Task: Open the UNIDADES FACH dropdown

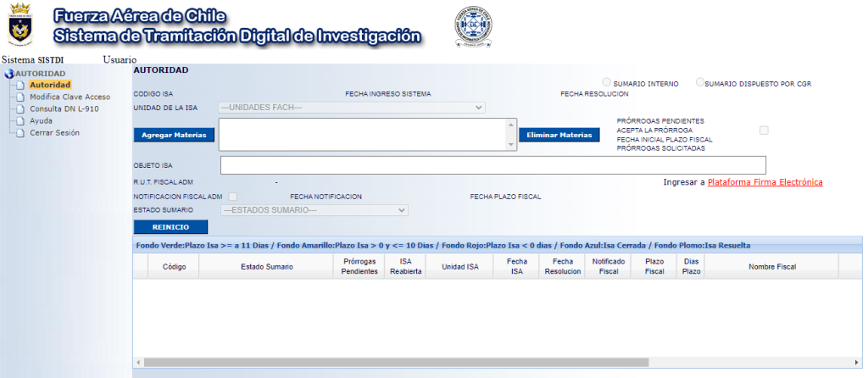Action: (352, 108)
